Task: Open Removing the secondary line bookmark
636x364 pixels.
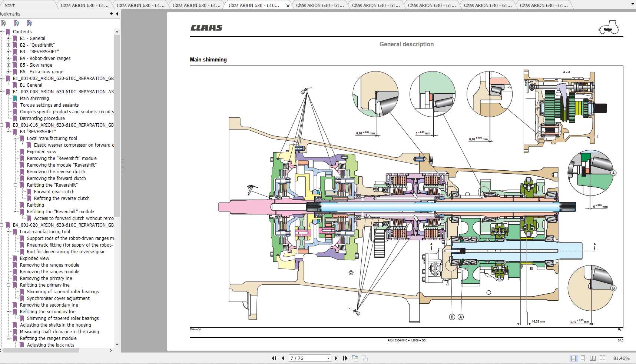Action: [49, 305]
